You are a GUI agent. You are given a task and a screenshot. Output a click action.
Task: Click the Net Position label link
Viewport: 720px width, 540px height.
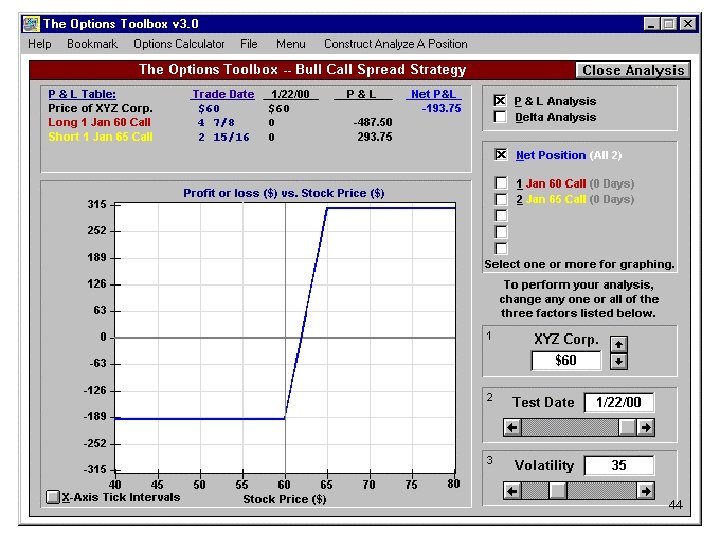[x=551, y=155]
